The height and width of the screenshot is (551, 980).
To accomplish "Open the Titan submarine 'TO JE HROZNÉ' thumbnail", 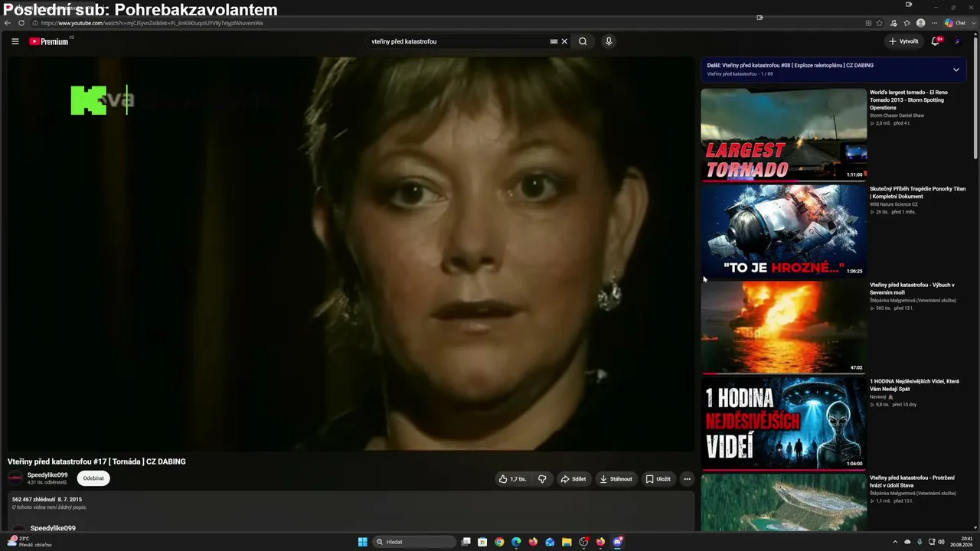I will (783, 231).
